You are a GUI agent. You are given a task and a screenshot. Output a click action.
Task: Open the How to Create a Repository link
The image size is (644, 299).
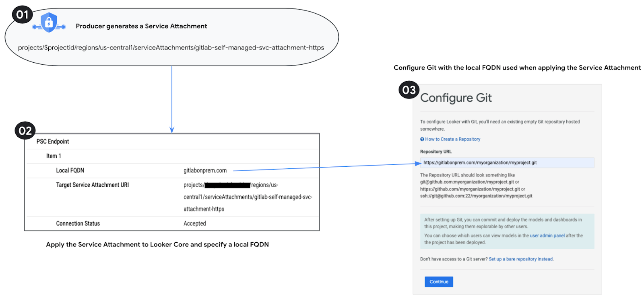(x=452, y=139)
